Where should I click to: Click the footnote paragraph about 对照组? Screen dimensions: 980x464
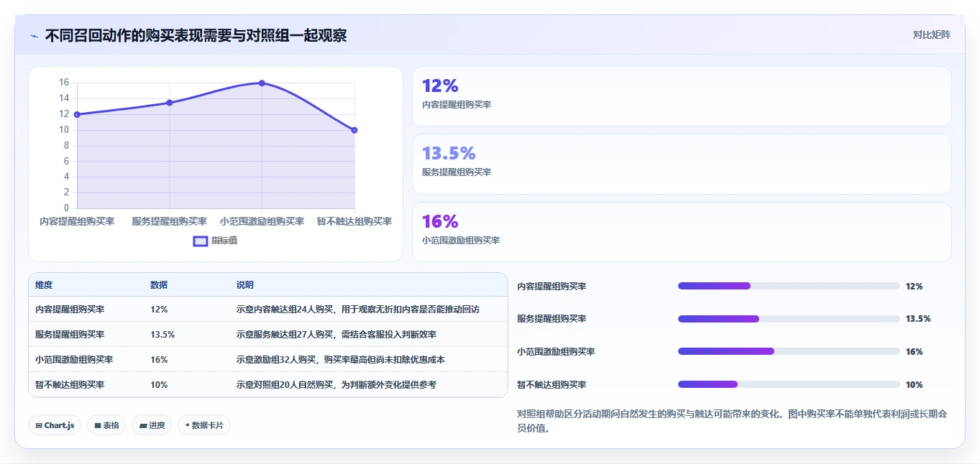tap(733, 421)
